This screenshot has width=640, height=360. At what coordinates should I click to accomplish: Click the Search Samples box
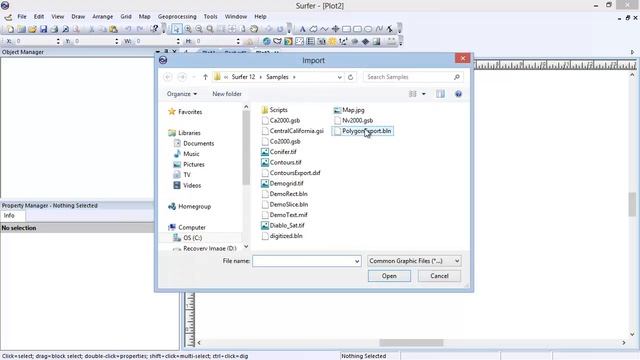point(413,77)
